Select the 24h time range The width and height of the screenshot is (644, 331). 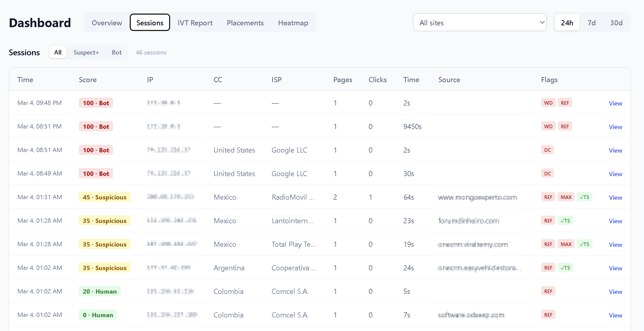click(x=567, y=23)
